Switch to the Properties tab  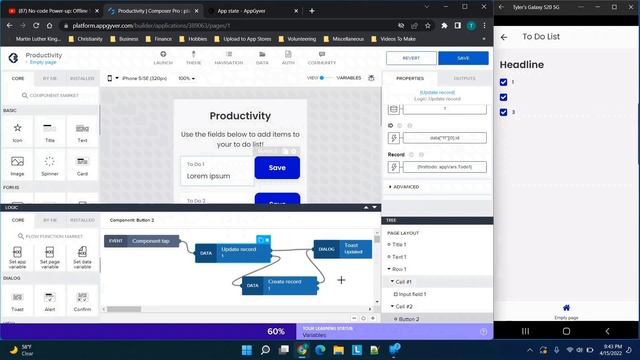tap(410, 78)
